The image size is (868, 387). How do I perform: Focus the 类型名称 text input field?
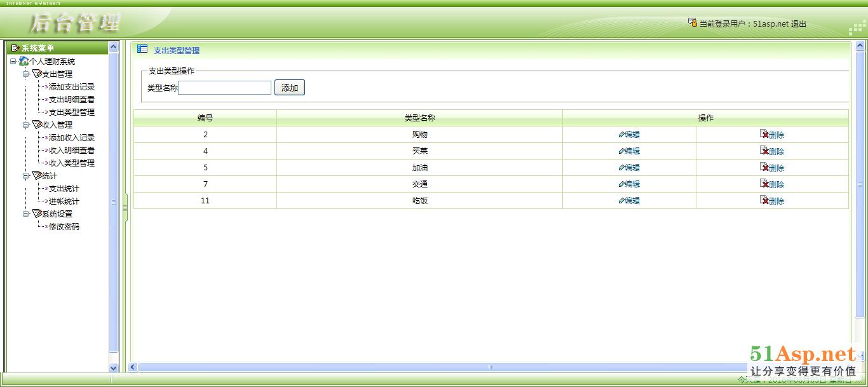pyautogui.click(x=225, y=88)
